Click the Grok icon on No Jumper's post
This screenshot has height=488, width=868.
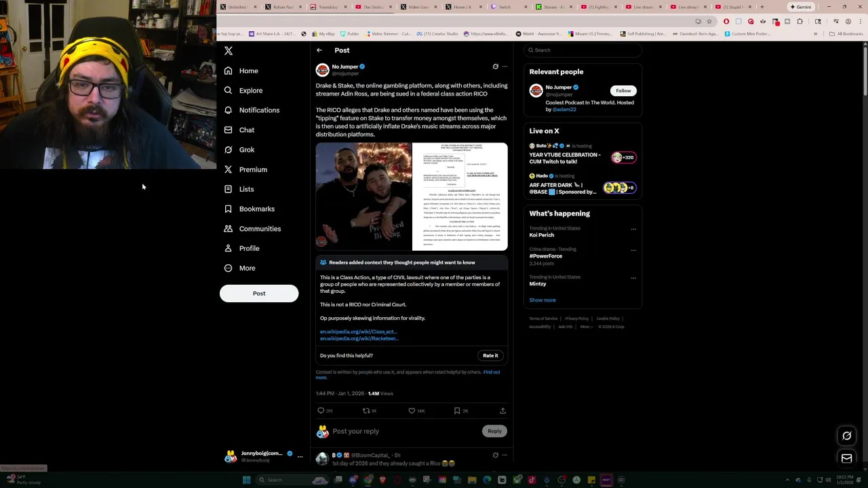[495, 66]
